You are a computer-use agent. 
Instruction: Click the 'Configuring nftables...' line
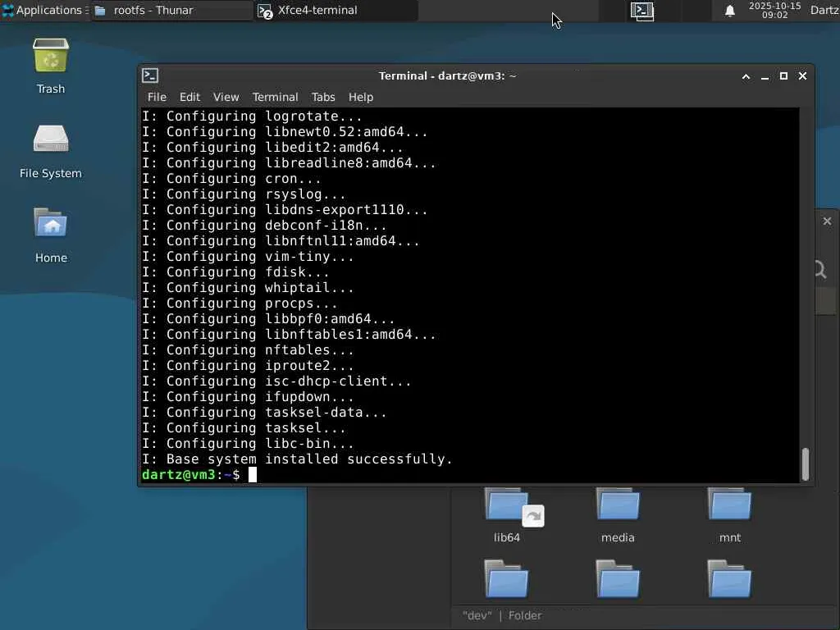point(260,349)
